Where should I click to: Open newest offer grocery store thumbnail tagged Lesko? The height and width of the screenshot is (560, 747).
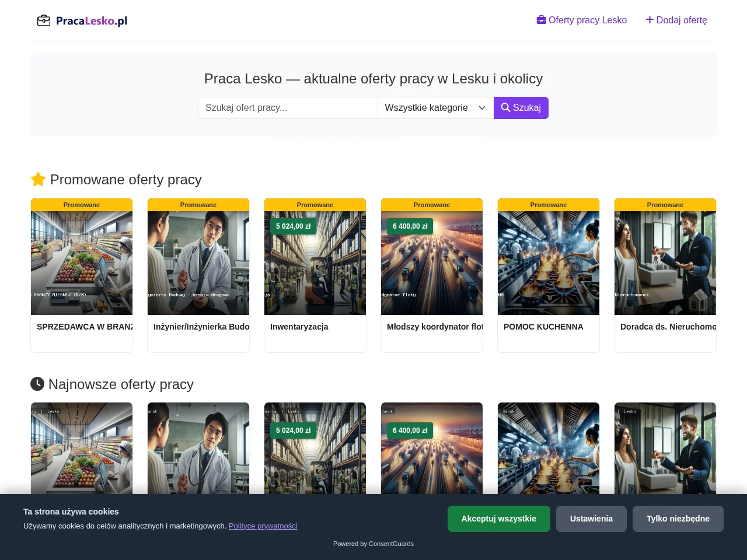[82, 448]
